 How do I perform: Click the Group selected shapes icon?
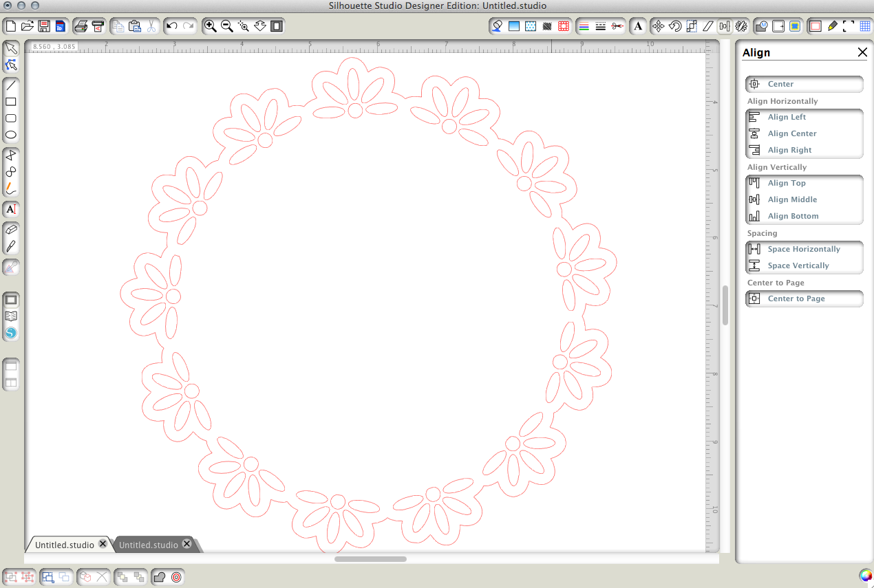click(x=11, y=577)
